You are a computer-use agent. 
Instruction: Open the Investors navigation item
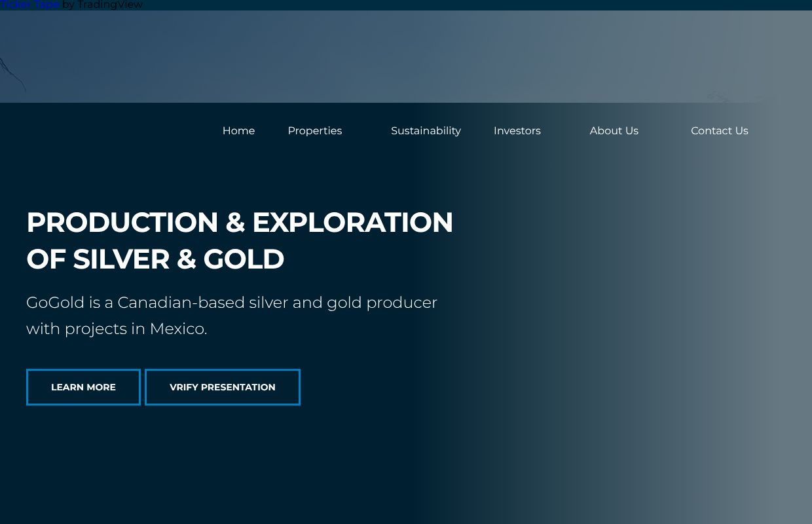pyautogui.click(x=517, y=131)
